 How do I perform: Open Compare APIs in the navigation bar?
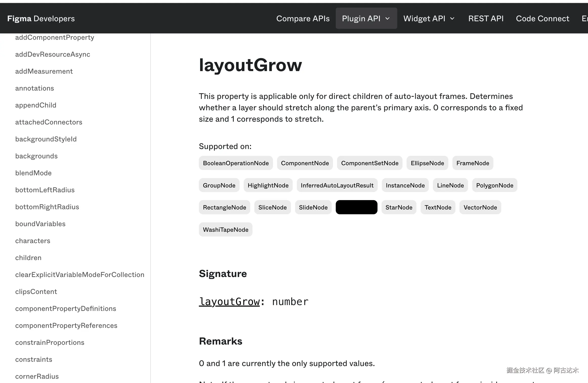tap(303, 18)
